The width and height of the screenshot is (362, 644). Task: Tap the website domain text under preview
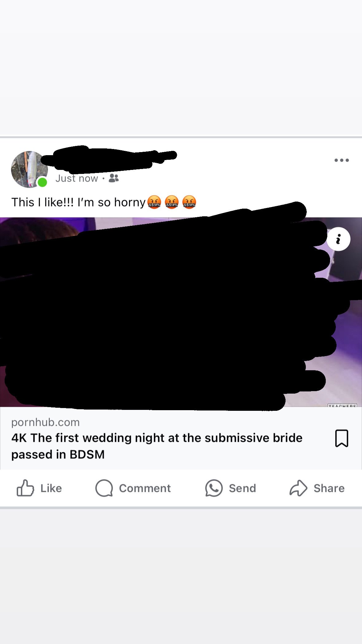click(x=45, y=422)
